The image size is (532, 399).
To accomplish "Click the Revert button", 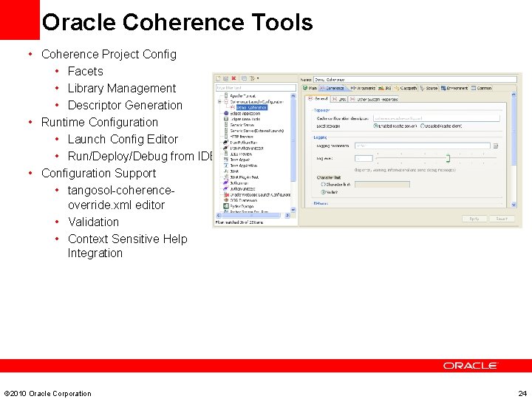I will (x=502, y=219).
